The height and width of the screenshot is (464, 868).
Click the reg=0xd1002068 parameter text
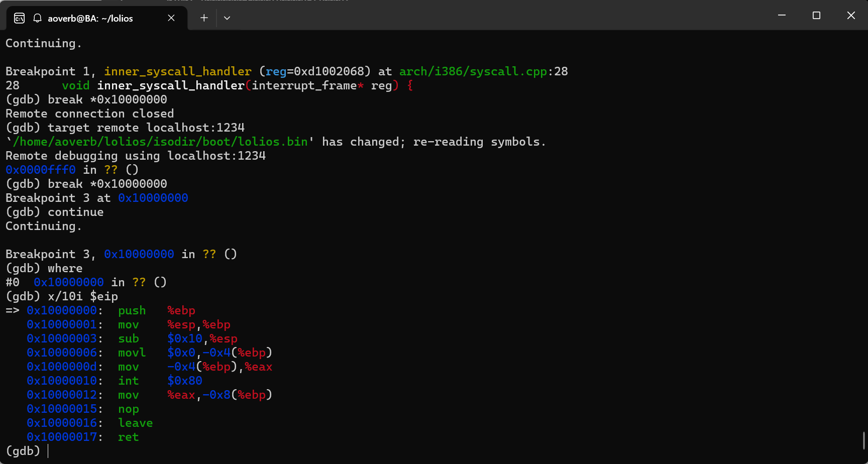[x=314, y=71]
